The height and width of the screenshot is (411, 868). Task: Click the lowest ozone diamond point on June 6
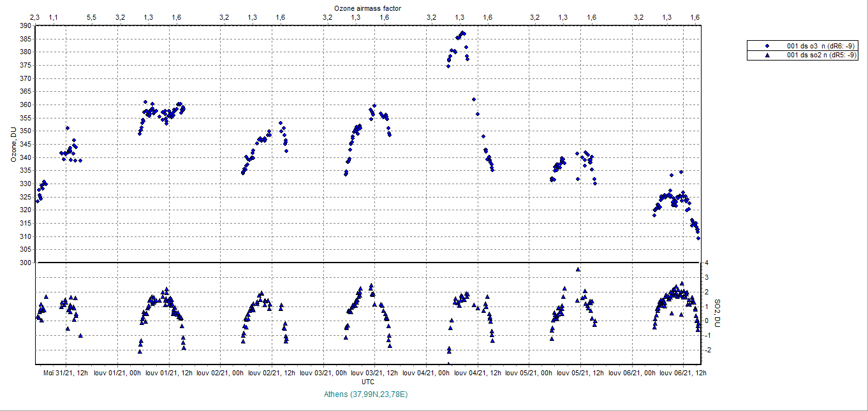(x=698, y=238)
